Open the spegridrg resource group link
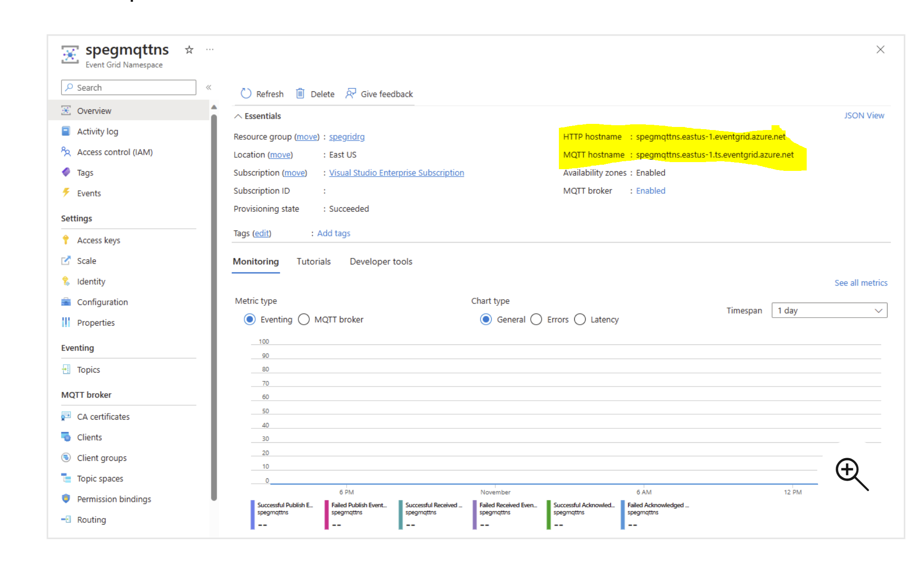Screen dimensions: 924x579 [x=347, y=137]
